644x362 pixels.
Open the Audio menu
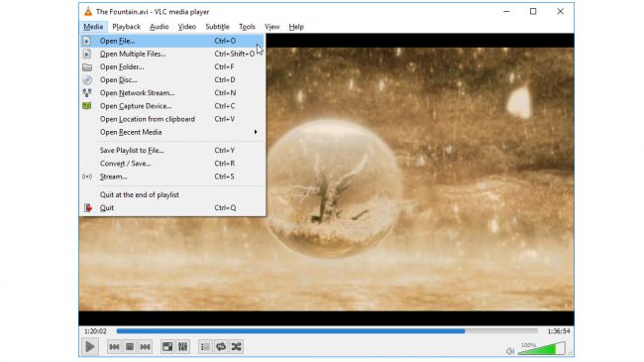point(159,27)
